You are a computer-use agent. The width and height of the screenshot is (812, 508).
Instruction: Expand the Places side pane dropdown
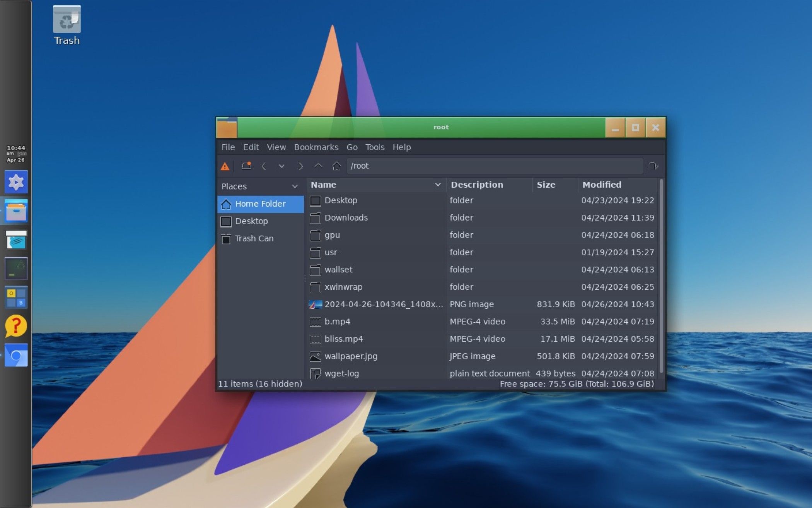coord(295,186)
